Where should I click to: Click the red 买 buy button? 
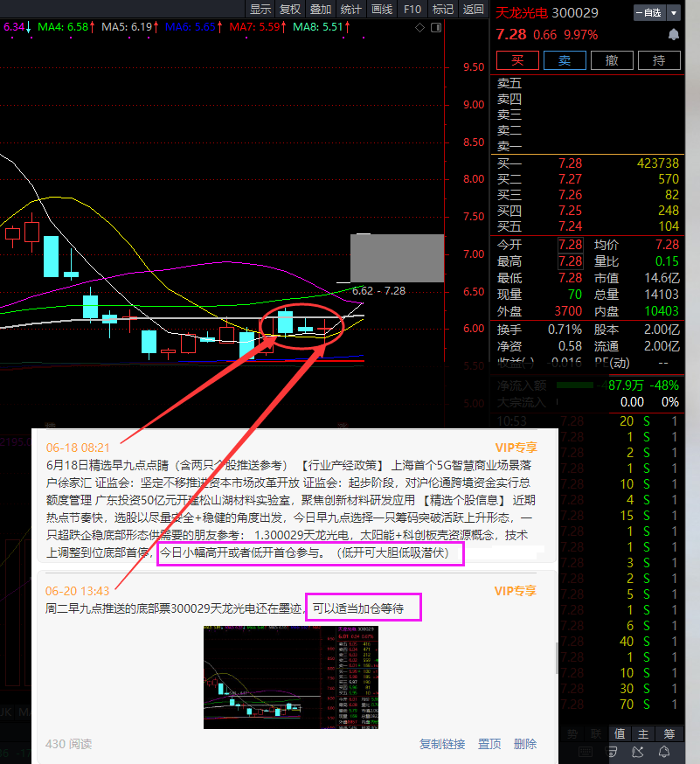[x=517, y=60]
